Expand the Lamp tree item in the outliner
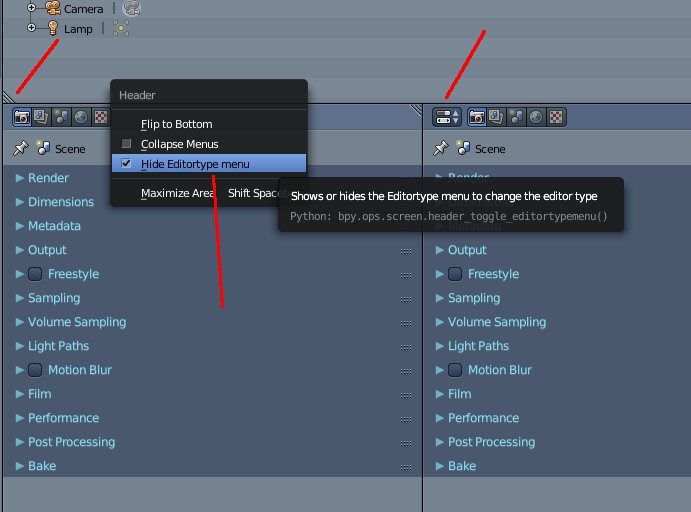The width and height of the screenshot is (691, 512). pyautogui.click(x=31, y=29)
